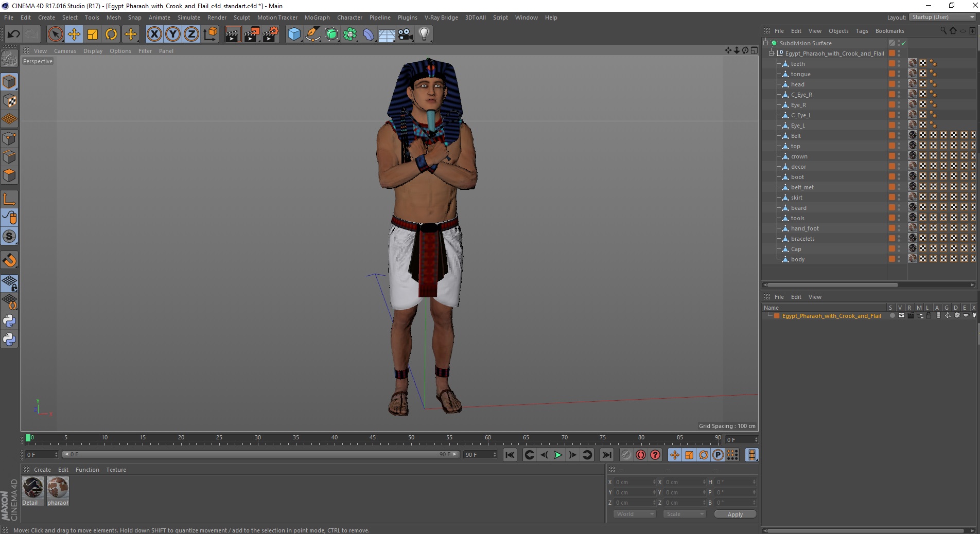Click the Undo arrow icon

(13, 34)
